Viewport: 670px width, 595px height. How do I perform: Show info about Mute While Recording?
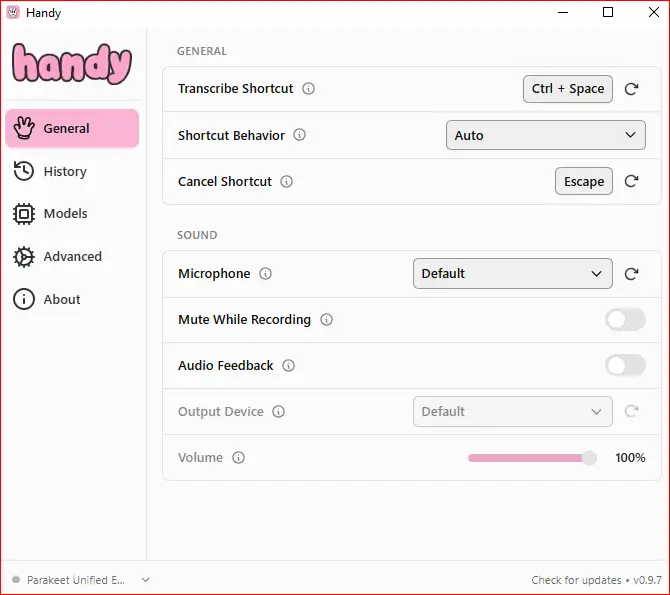point(326,320)
